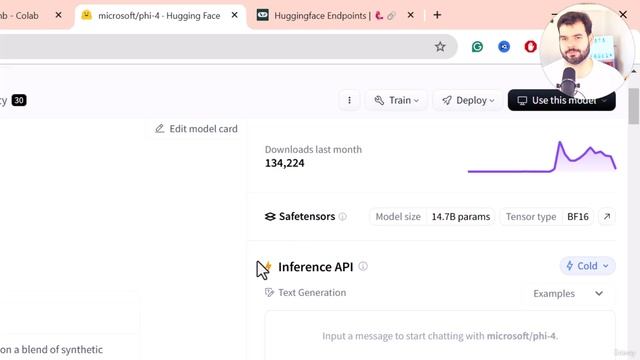This screenshot has width=640, height=360.
Task: Open the three-dot more options menu
Action: [x=349, y=100]
